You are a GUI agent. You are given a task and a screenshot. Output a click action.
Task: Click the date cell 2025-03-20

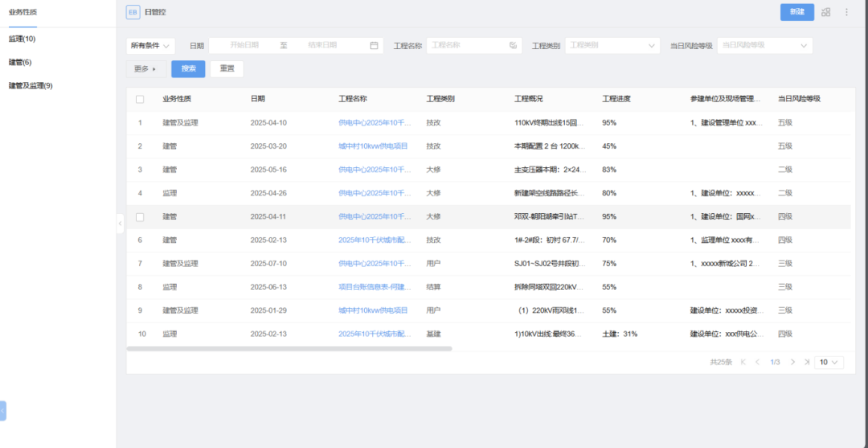268,146
